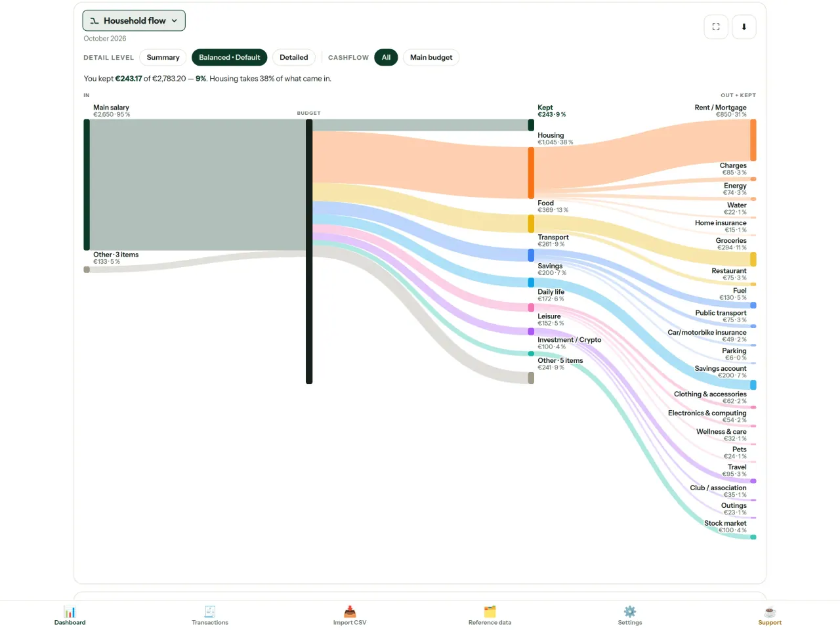Click the 'October 2026' date text
Viewport: 840px width, 630px height.
(105, 39)
